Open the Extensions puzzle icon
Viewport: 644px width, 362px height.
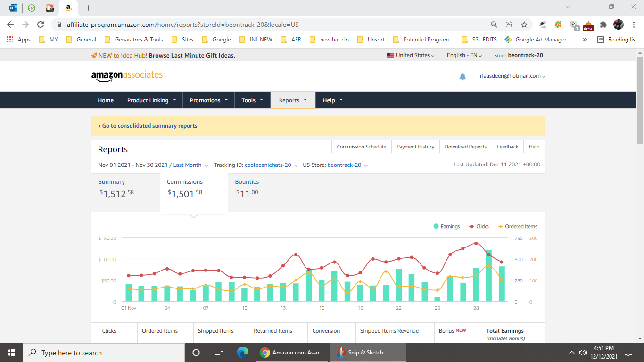tap(603, 25)
